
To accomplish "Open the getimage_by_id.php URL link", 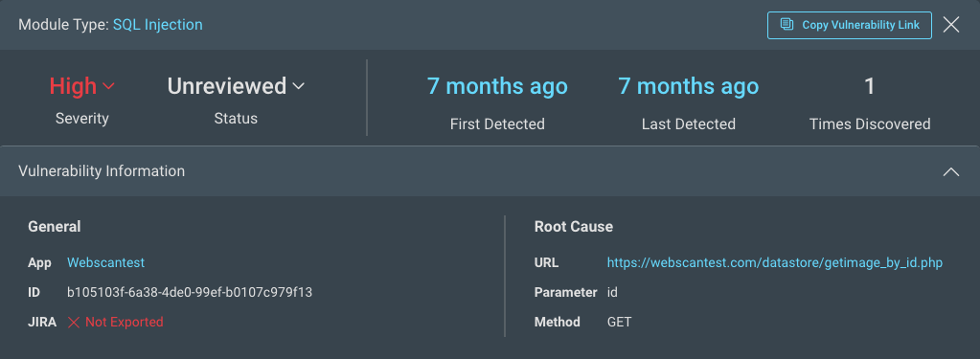I will pos(774,263).
